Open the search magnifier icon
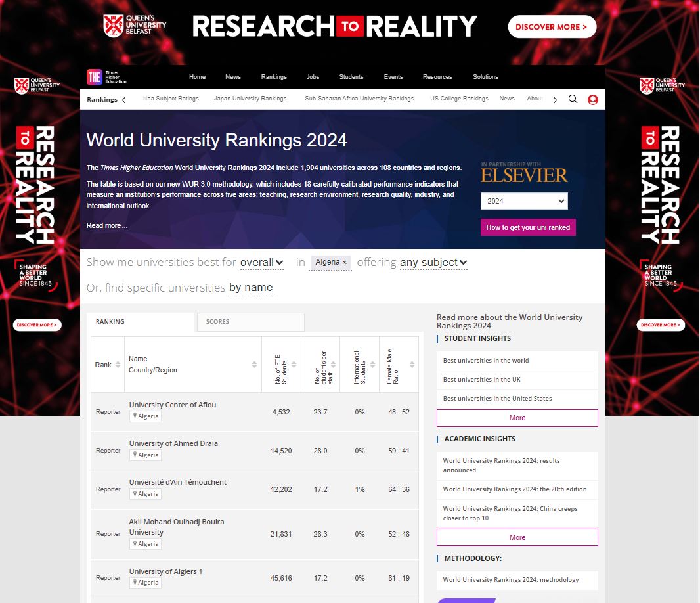This screenshot has height=603, width=700. [573, 99]
